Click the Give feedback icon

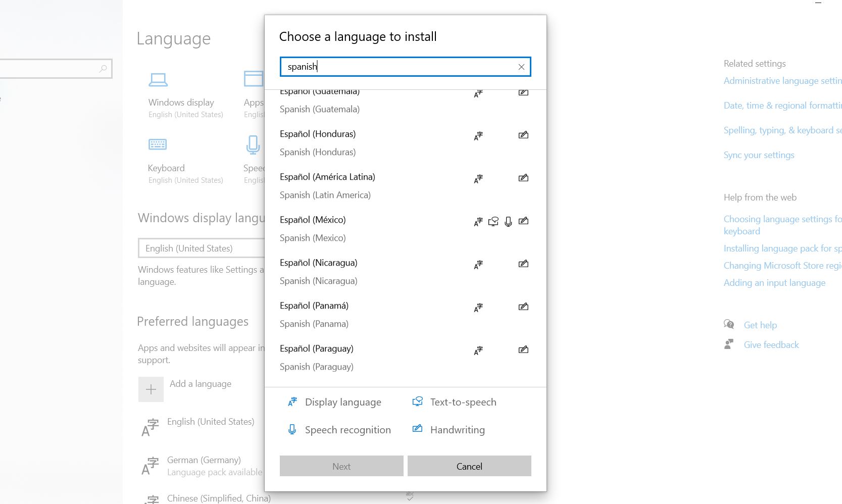click(x=729, y=344)
